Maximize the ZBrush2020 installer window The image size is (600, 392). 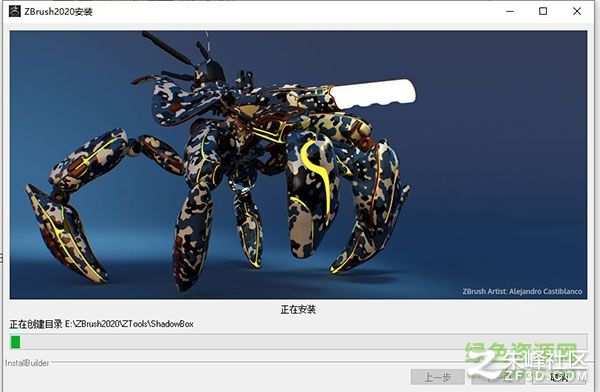point(543,11)
